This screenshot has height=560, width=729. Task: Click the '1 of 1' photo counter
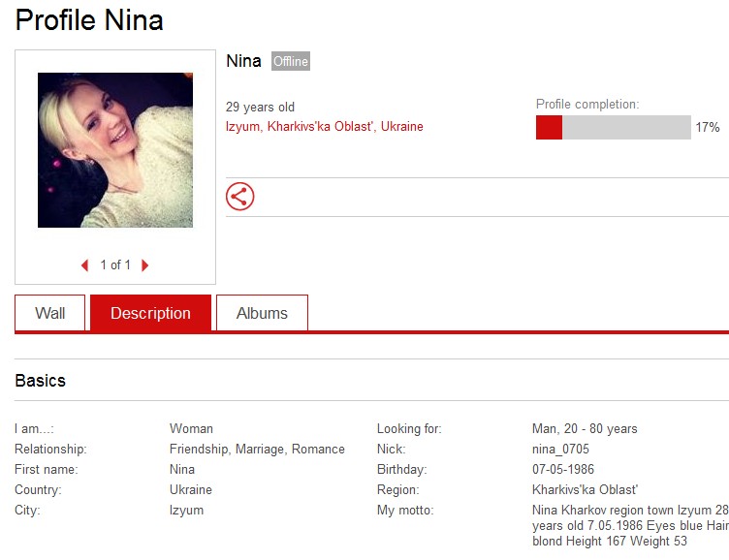coord(115,264)
